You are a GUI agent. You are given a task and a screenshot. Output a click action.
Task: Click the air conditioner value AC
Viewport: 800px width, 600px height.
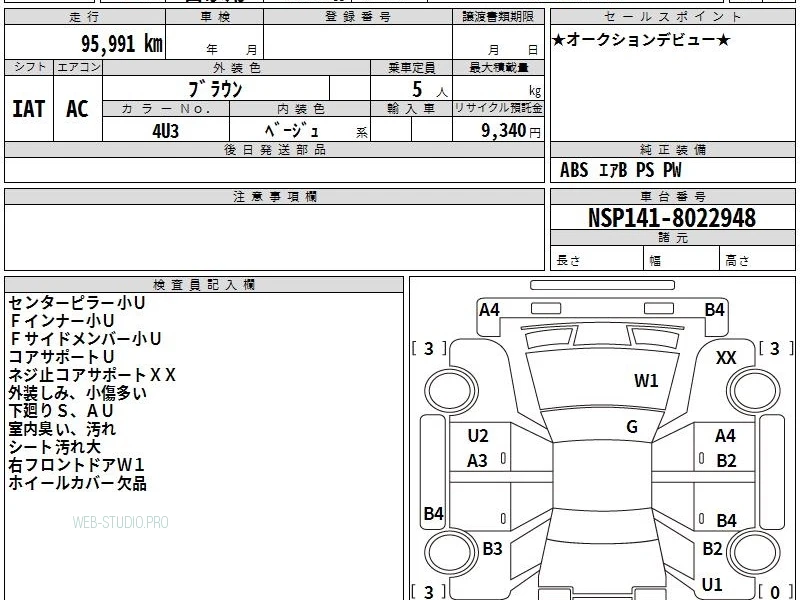click(78, 109)
